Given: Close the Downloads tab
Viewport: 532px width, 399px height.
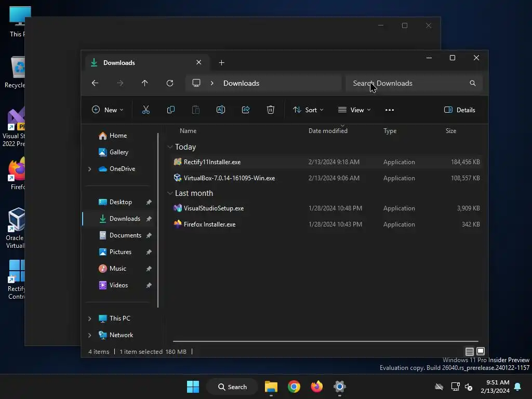Looking at the screenshot, I should [199, 62].
